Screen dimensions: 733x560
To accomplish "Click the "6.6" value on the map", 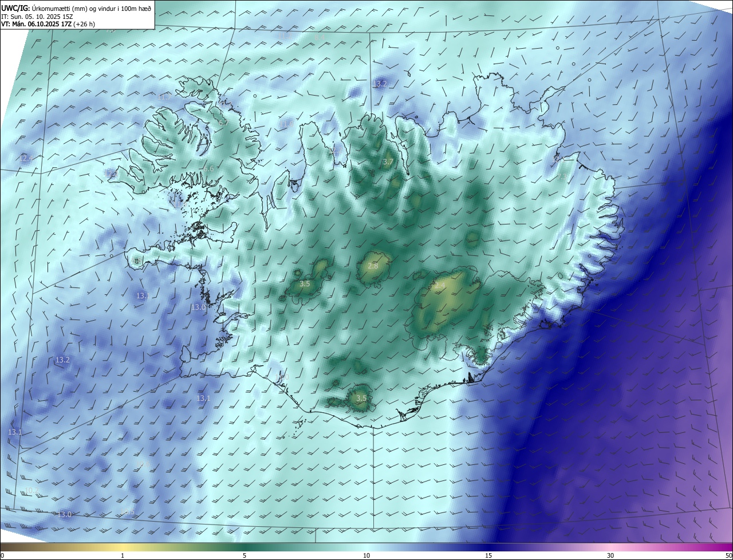I will tap(208, 168).
